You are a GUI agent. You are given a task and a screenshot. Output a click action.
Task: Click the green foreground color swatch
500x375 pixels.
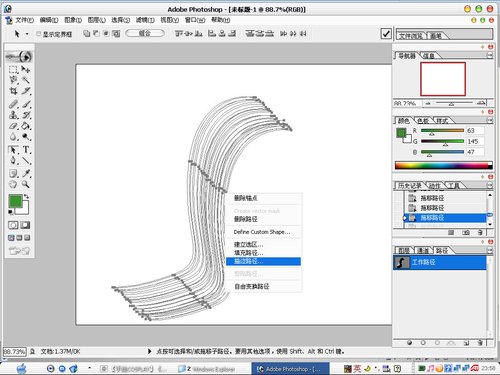click(x=15, y=201)
